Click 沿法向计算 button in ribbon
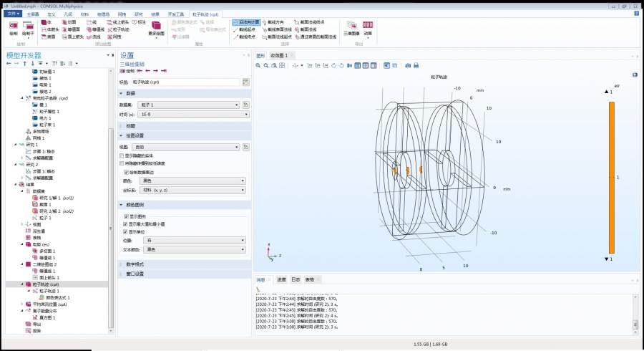Screen dimensions: 644x351 tap(248, 22)
